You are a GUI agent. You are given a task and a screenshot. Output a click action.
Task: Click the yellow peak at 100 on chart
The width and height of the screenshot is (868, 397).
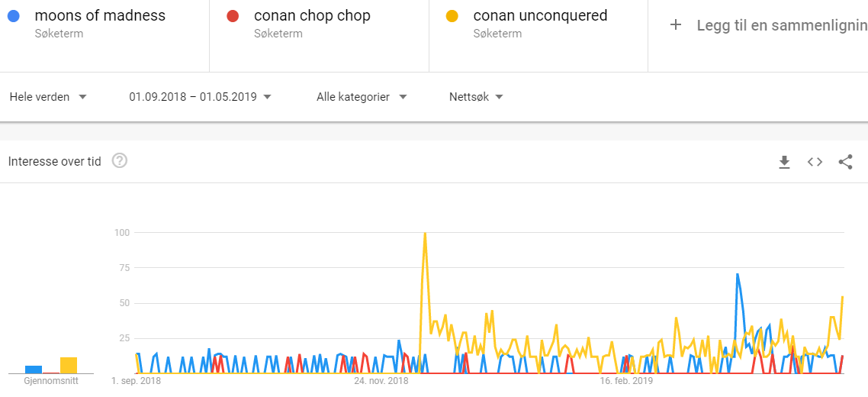[425, 234]
